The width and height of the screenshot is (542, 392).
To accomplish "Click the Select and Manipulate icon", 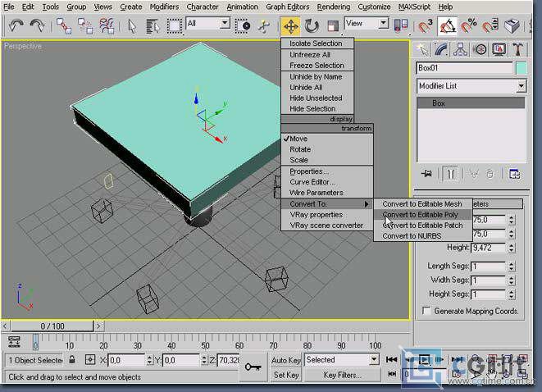I will click(264, 26).
